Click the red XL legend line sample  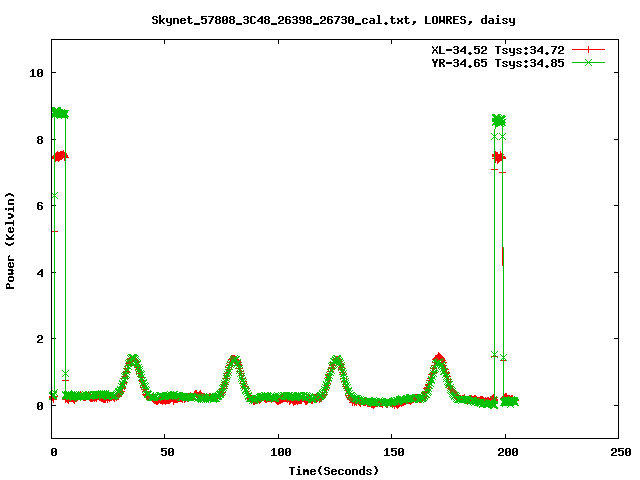tap(590, 49)
